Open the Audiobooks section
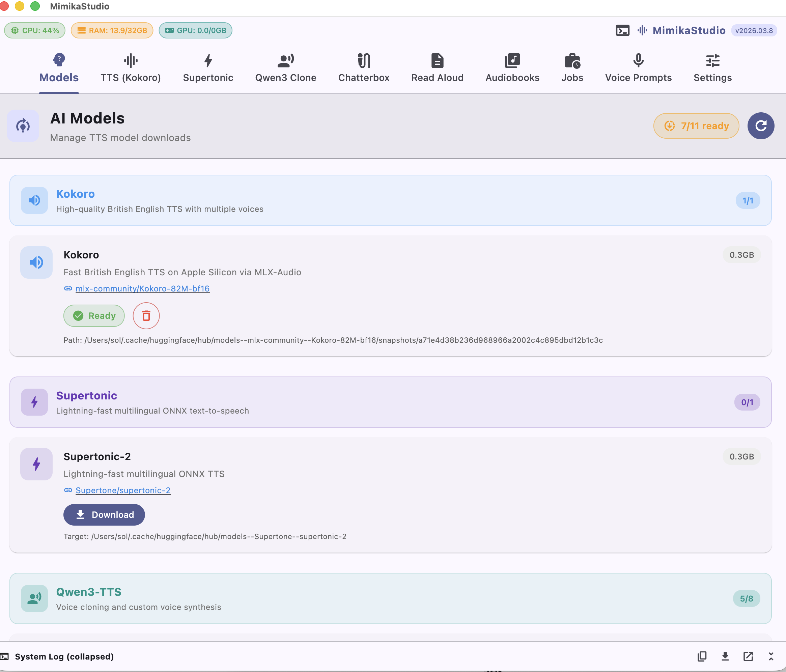The image size is (786, 672). click(x=512, y=68)
